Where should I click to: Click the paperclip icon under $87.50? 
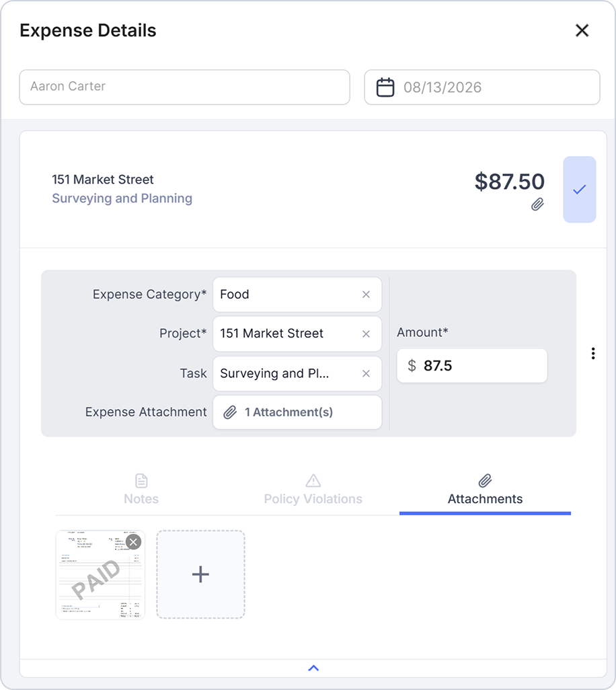pyautogui.click(x=537, y=204)
